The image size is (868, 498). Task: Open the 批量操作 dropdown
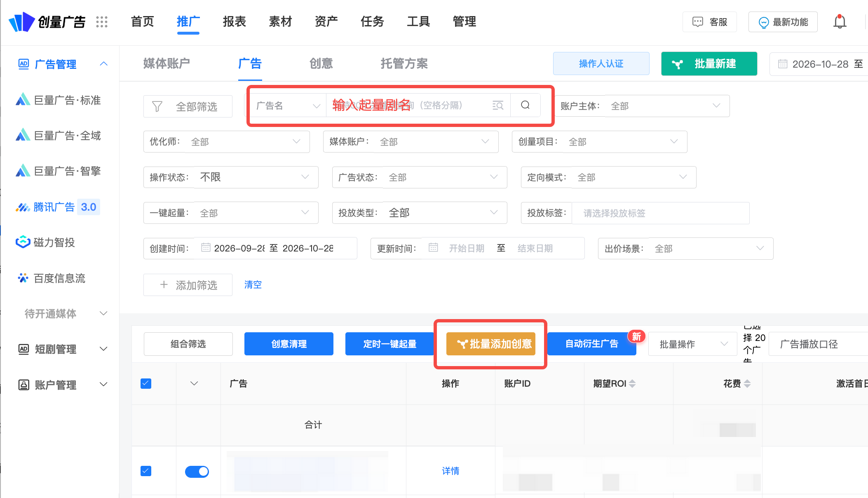tap(692, 344)
